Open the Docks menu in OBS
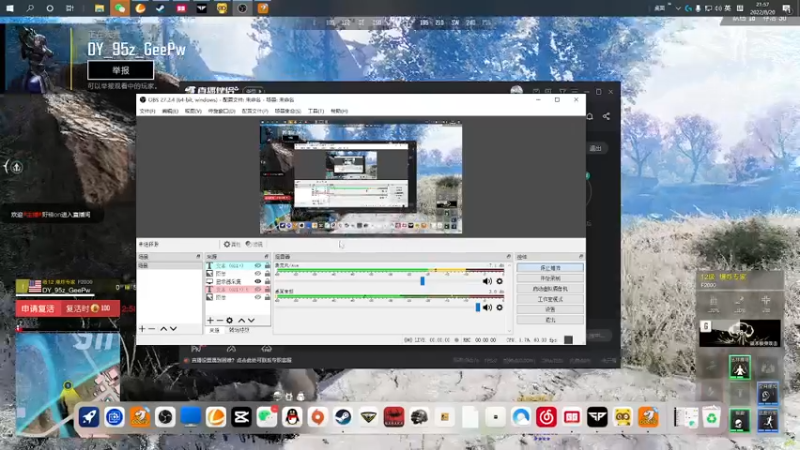This screenshot has width=800, height=450. point(221,111)
